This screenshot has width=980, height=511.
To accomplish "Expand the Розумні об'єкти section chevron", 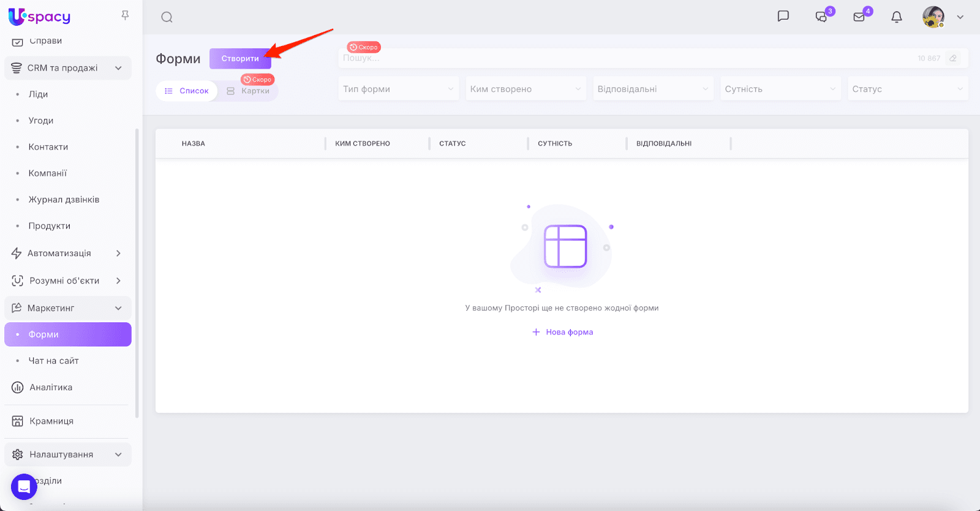I will point(118,281).
